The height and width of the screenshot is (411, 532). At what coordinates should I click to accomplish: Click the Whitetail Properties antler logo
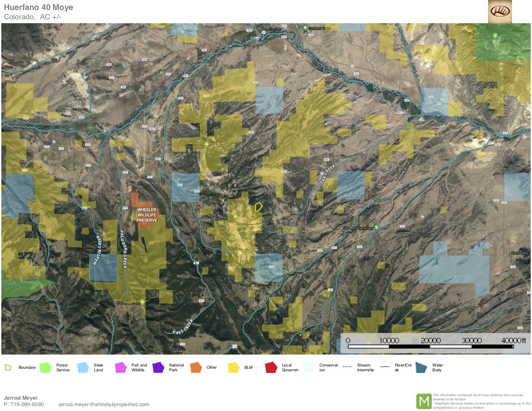coord(500,12)
